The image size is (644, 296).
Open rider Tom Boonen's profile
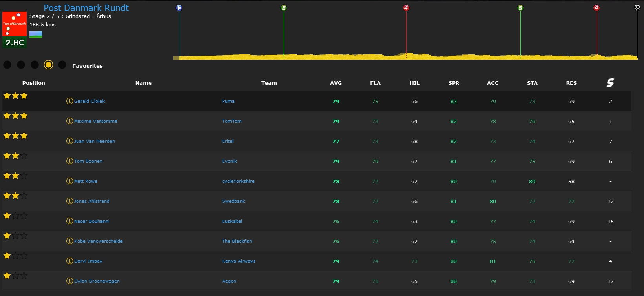click(88, 161)
